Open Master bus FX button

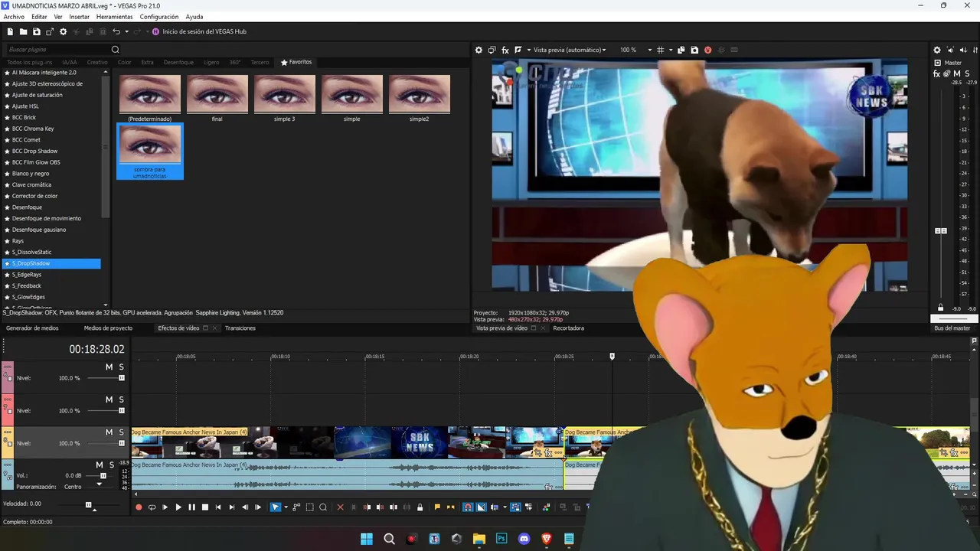tap(937, 73)
